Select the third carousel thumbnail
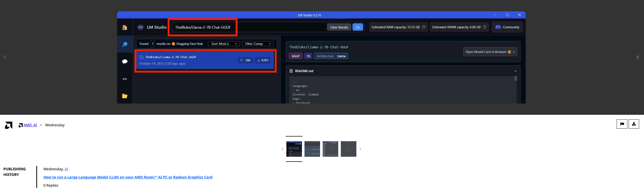 tap(330, 149)
